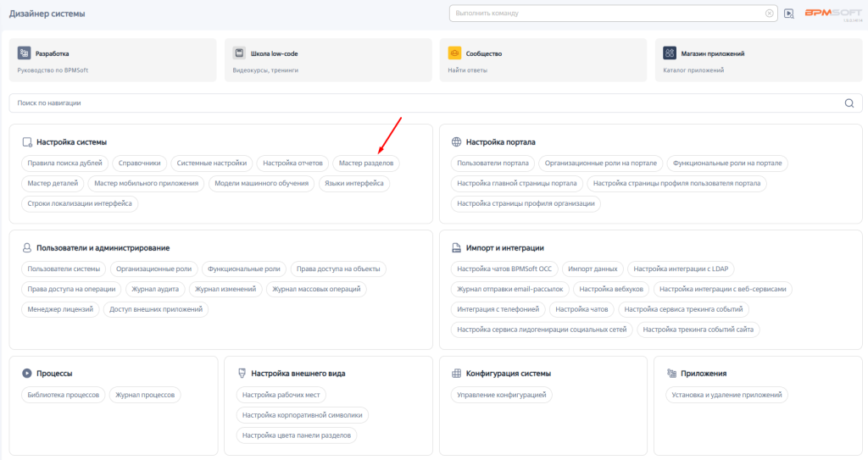The image size is (868, 460).
Task: Select Управление конфигурацией
Action: coord(502,395)
